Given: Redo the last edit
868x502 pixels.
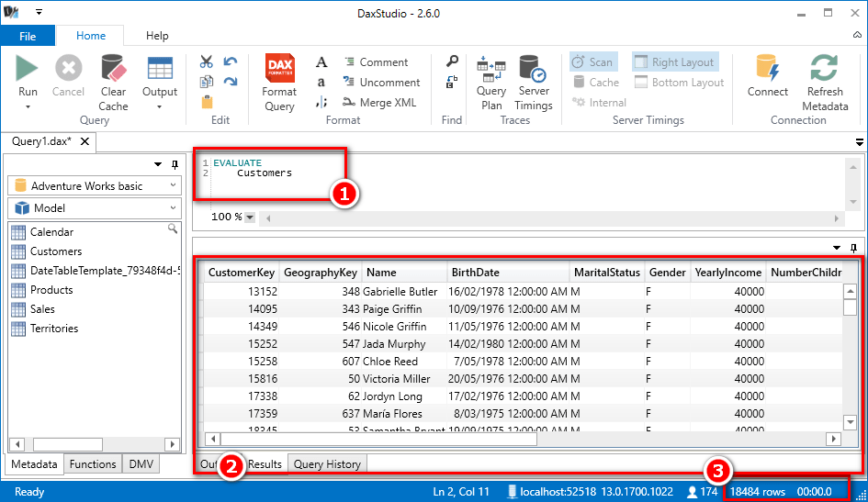Looking at the screenshot, I should point(231,82).
